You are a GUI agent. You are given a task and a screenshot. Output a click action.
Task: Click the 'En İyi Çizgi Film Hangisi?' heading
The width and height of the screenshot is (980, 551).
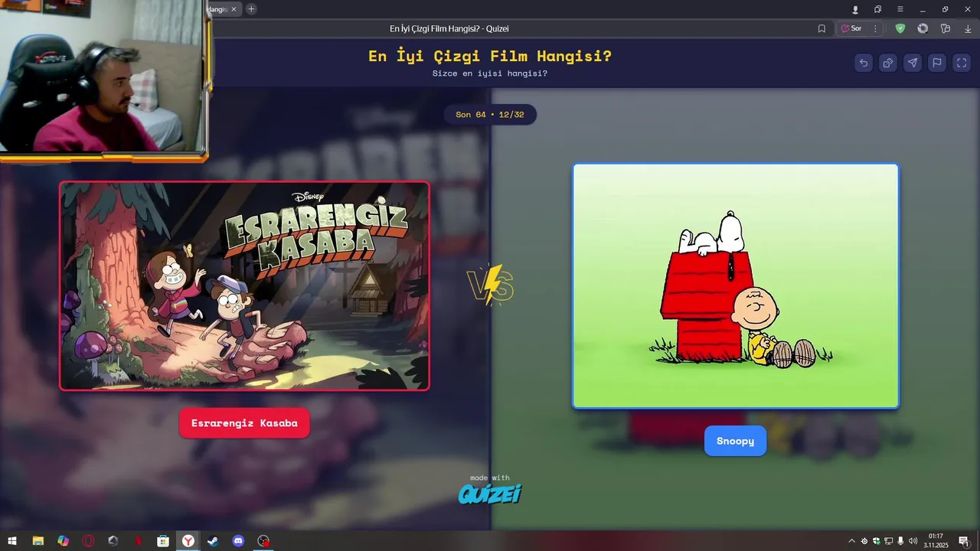(x=490, y=56)
